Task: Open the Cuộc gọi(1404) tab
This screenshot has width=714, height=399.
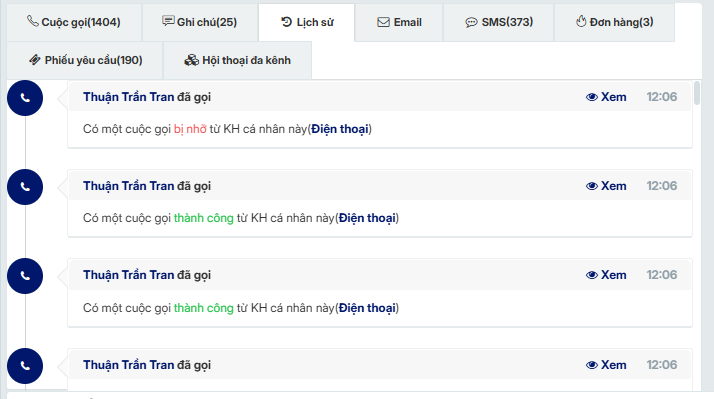Action: (74, 22)
